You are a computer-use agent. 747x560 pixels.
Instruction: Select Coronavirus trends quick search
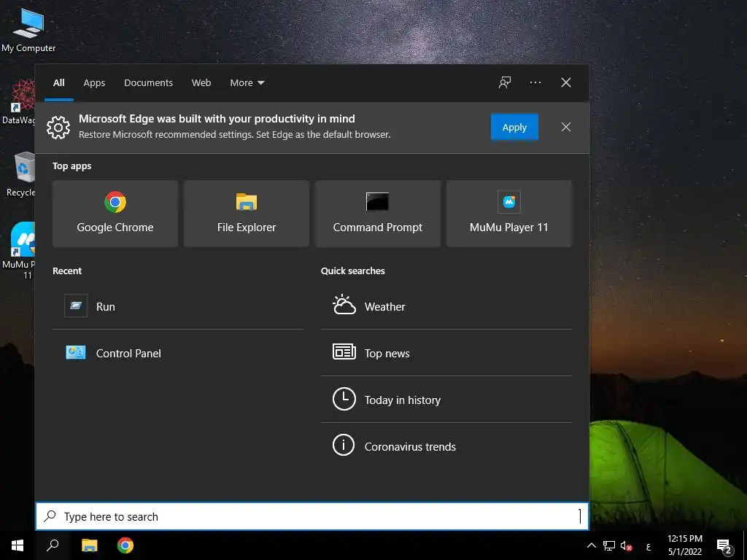pos(446,446)
